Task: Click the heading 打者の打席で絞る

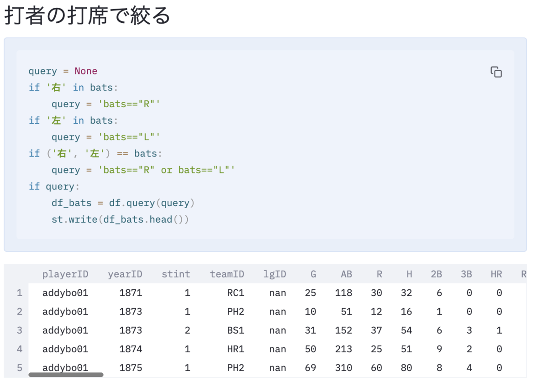Action: click(x=87, y=16)
